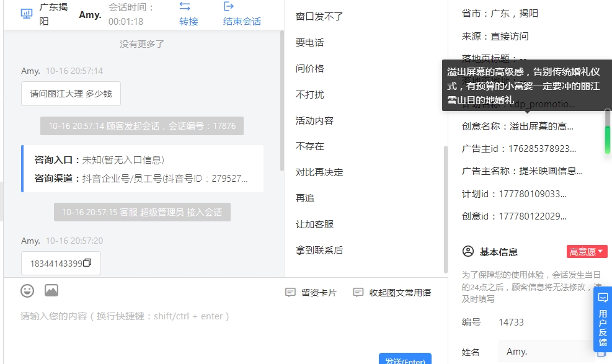The image size is (612, 364).
Task: Click the 用户反馈 feedback chat icon
Action: 603,298
